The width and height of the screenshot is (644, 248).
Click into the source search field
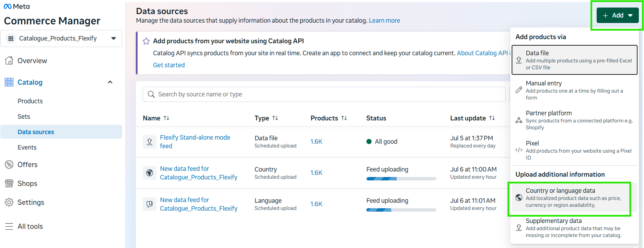click(x=324, y=94)
